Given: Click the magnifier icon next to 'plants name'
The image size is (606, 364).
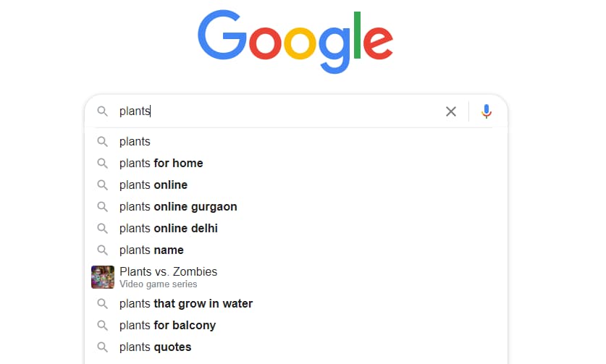Looking at the screenshot, I should tap(102, 250).
